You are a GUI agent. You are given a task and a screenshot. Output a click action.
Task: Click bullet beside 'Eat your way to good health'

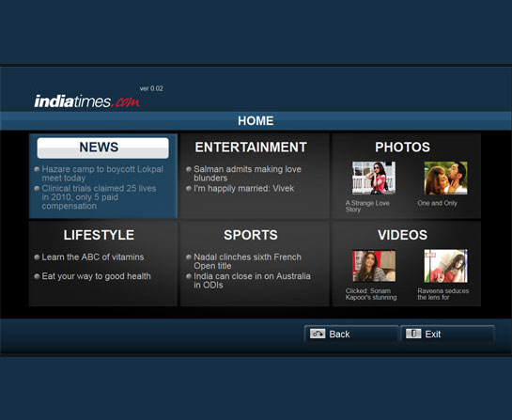(37, 276)
